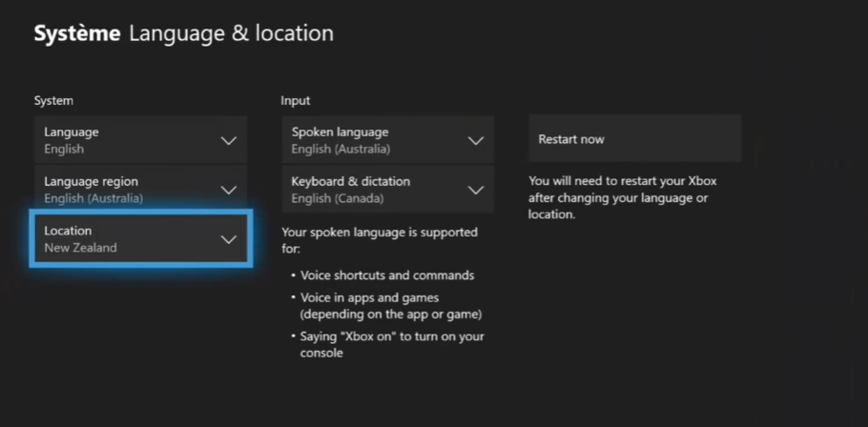Click the chevron icon on Language dropdown
The height and width of the screenshot is (427, 868).
click(x=228, y=140)
